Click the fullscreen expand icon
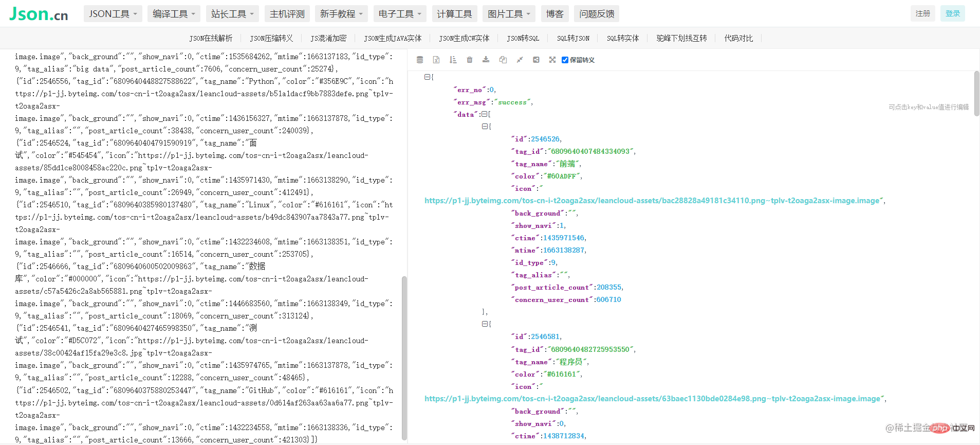 coord(552,60)
